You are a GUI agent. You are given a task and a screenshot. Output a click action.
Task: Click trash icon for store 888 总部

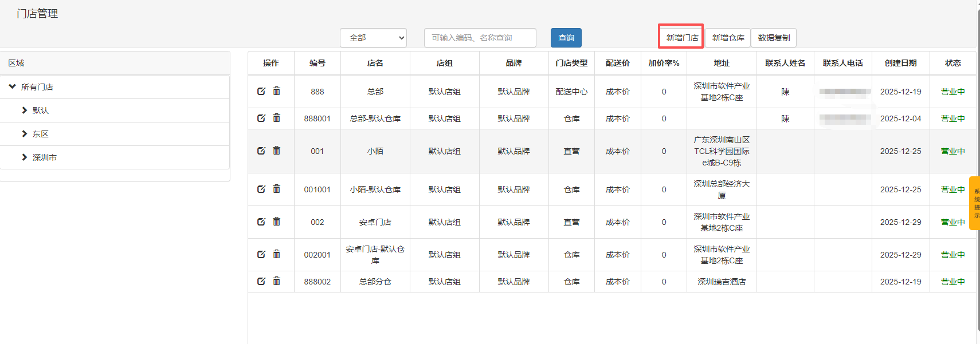point(277,91)
